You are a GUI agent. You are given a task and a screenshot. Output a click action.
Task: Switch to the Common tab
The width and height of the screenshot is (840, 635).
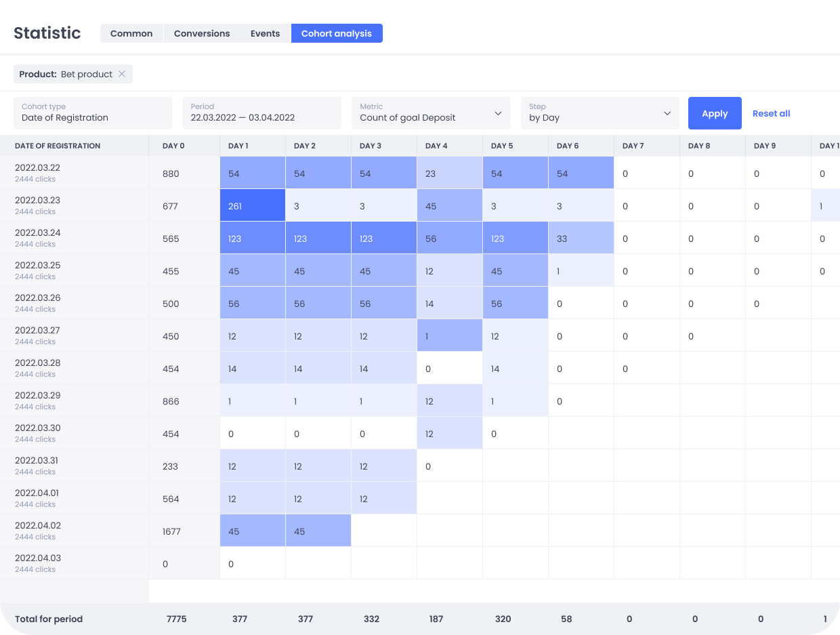coord(131,33)
